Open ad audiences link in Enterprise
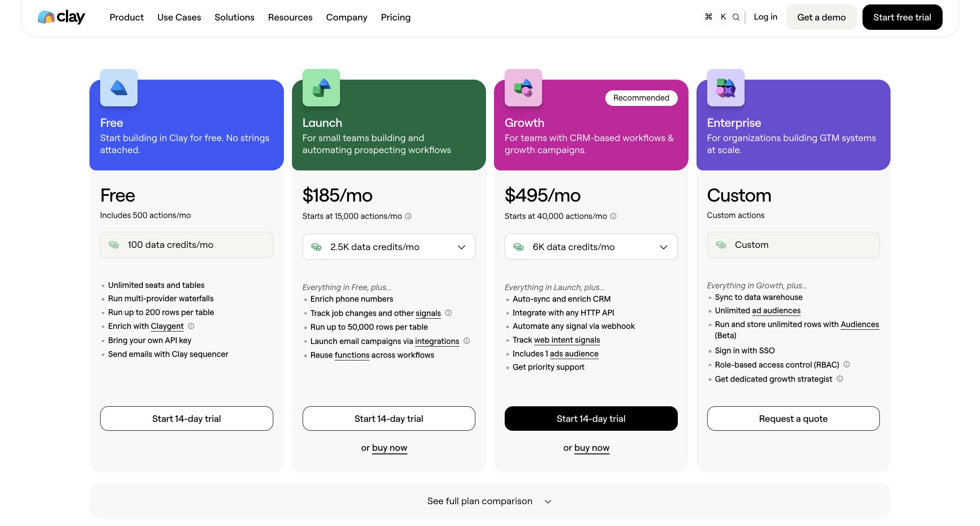980x526 pixels. pyautogui.click(x=776, y=311)
